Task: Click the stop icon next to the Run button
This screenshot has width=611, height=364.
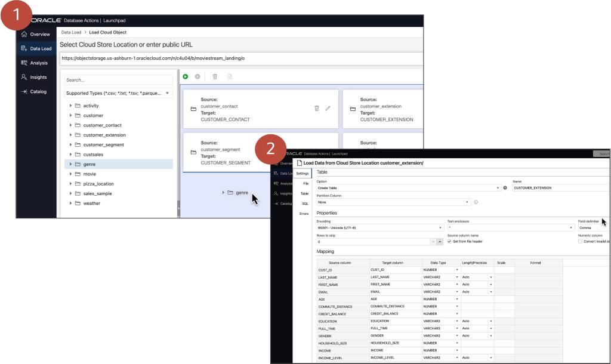Action: tap(197, 76)
